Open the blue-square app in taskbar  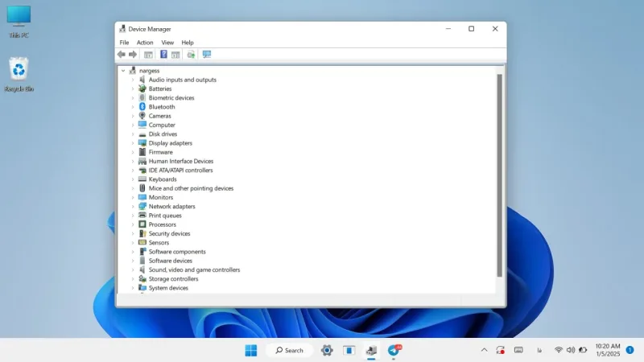tap(349, 350)
